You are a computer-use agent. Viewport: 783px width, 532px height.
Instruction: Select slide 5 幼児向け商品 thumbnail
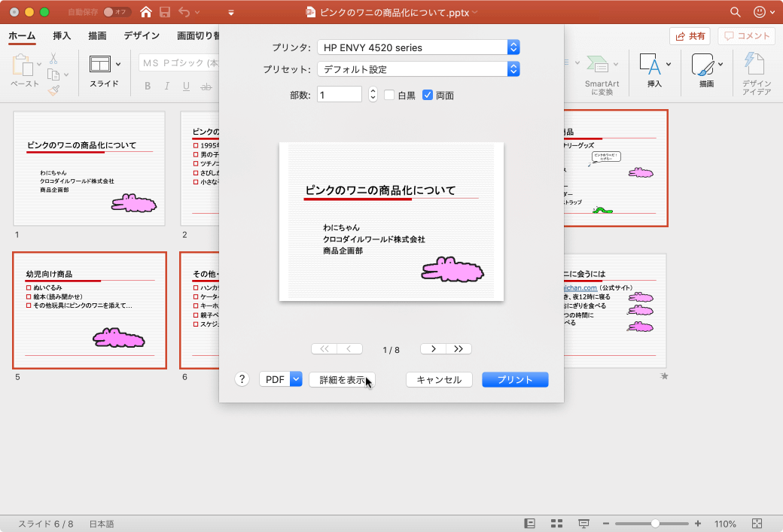[x=90, y=311]
